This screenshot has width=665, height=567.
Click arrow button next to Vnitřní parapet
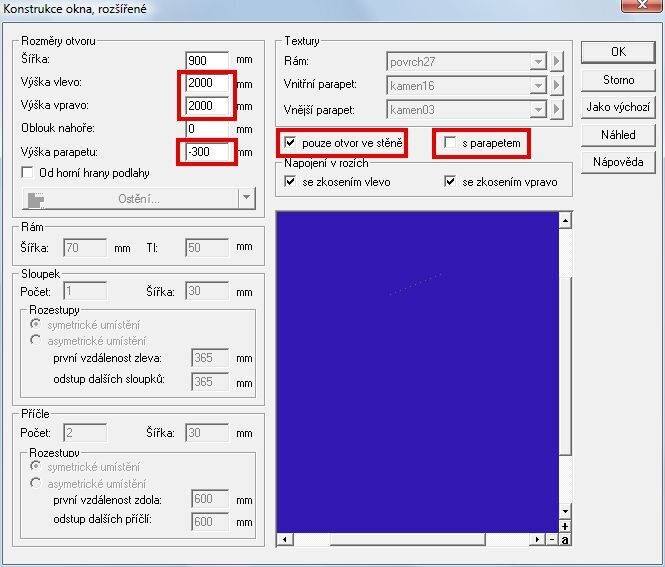[x=556, y=86]
